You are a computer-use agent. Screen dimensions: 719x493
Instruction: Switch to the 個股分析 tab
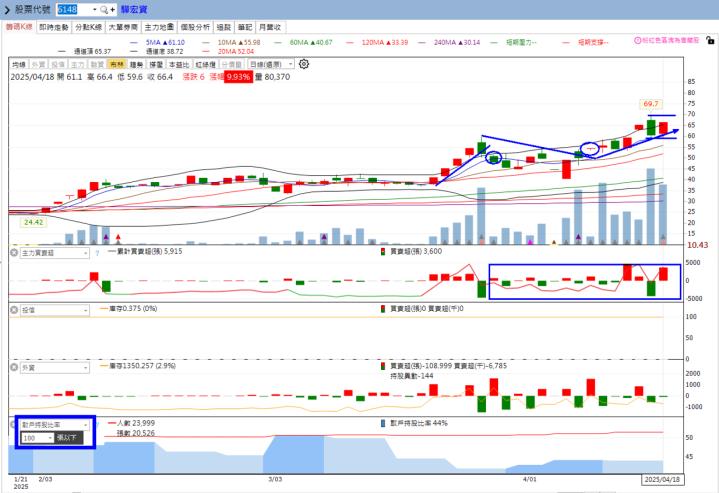(x=195, y=27)
